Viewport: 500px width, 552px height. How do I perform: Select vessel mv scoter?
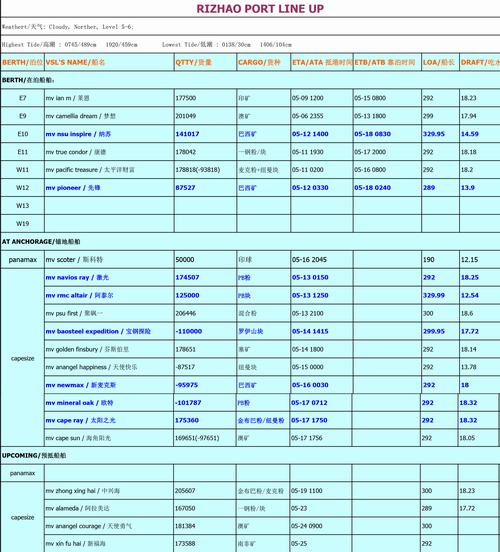pos(74,260)
